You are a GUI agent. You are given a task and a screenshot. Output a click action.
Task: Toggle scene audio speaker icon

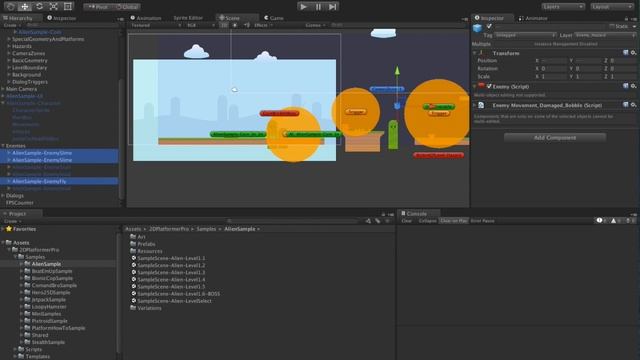pyautogui.click(x=247, y=25)
